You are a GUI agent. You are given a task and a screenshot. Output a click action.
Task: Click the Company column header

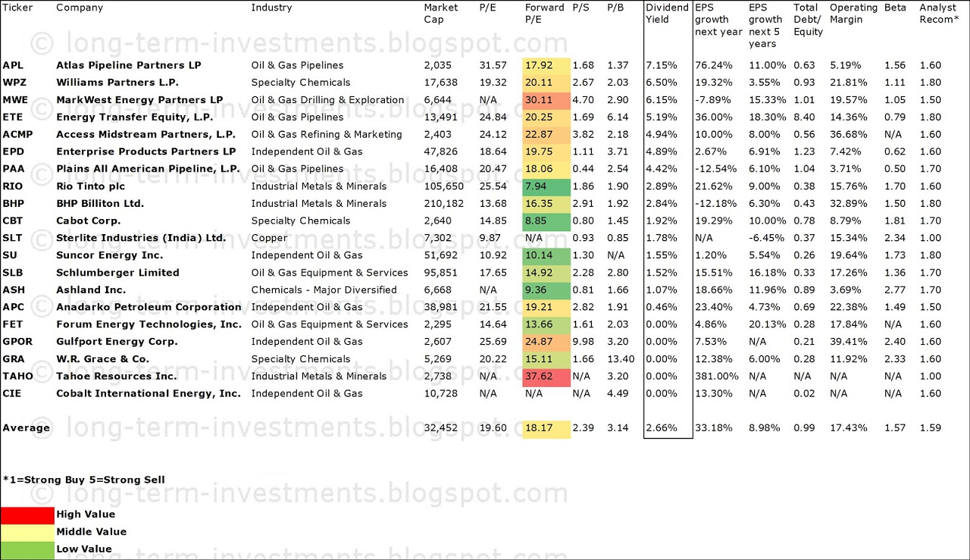point(80,8)
